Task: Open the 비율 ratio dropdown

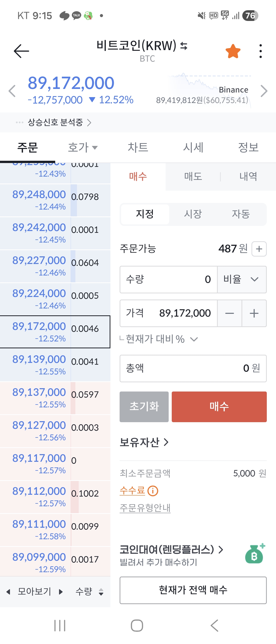Action: point(241,279)
